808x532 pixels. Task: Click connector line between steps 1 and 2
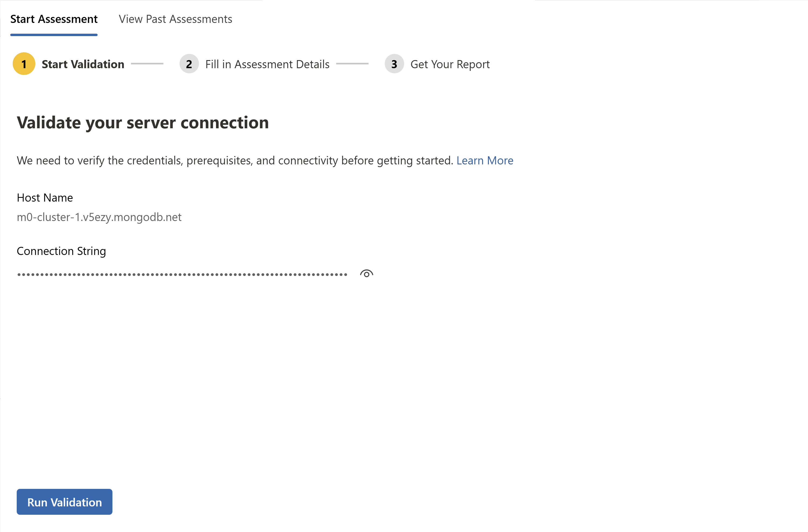(x=147, y=63)
